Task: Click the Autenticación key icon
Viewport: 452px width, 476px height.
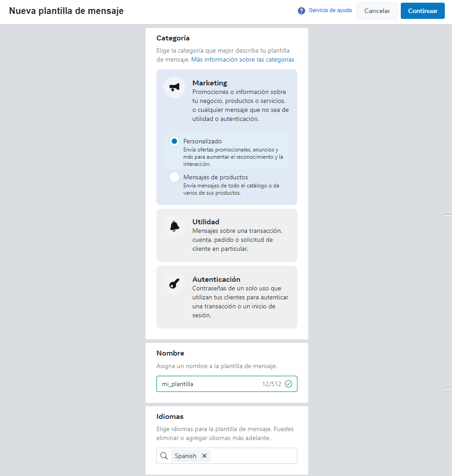Action: tap(174, 284)
